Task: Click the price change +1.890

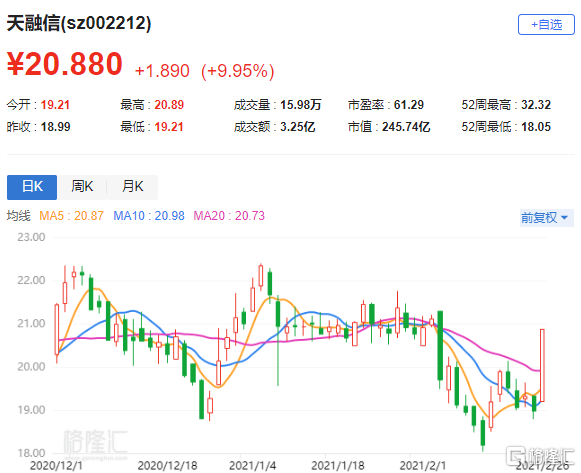Action: [162, 70]
